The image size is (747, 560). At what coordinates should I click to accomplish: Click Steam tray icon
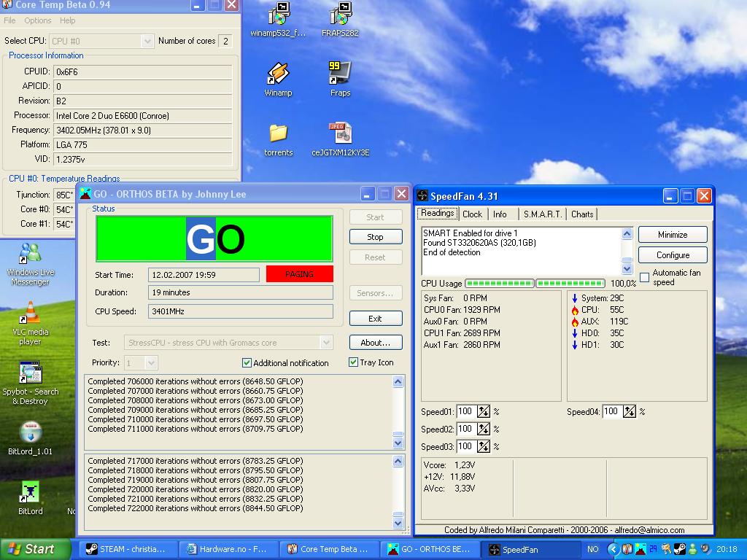680,549
